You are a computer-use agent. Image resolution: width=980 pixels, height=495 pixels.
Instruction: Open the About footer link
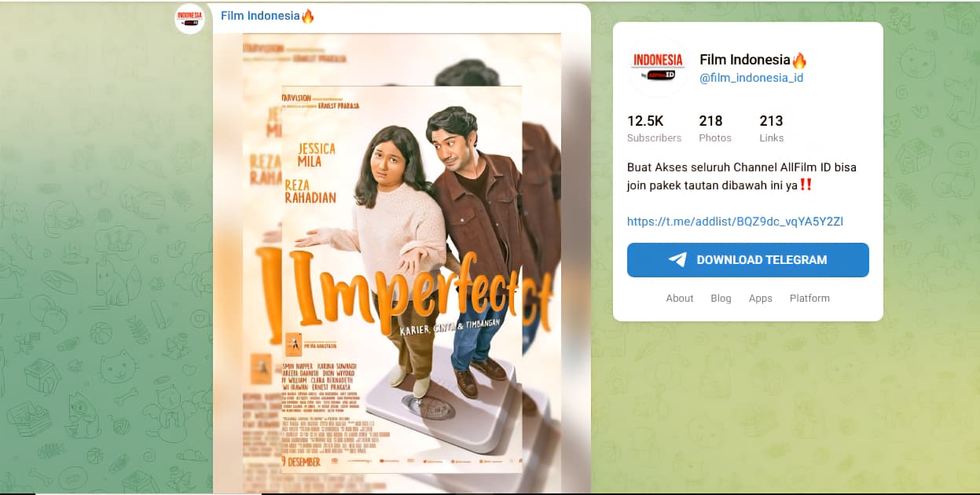pos(680,299)
